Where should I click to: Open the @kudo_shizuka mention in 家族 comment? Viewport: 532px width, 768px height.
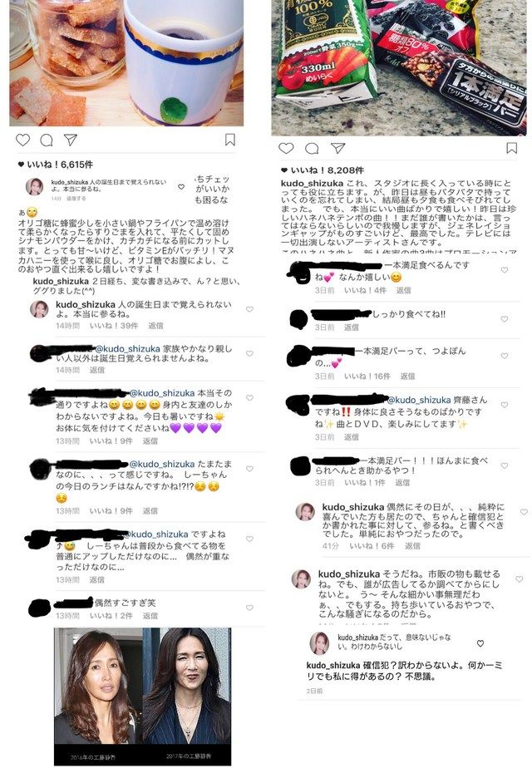pyautogui.click(x=127, y=349)
